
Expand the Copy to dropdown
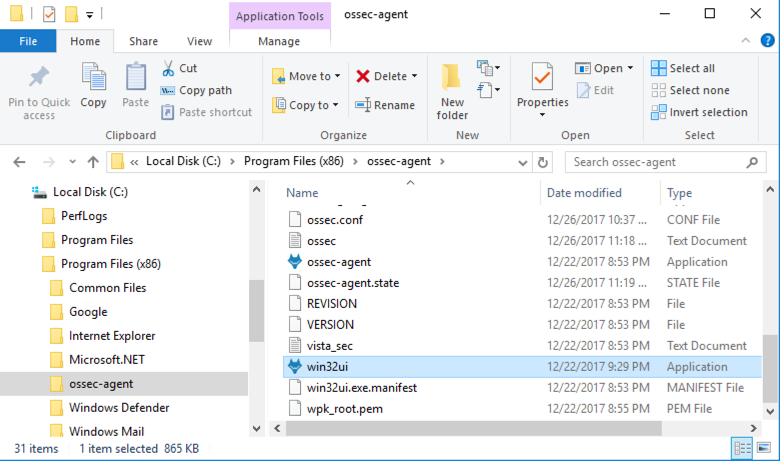pos(335,105)
